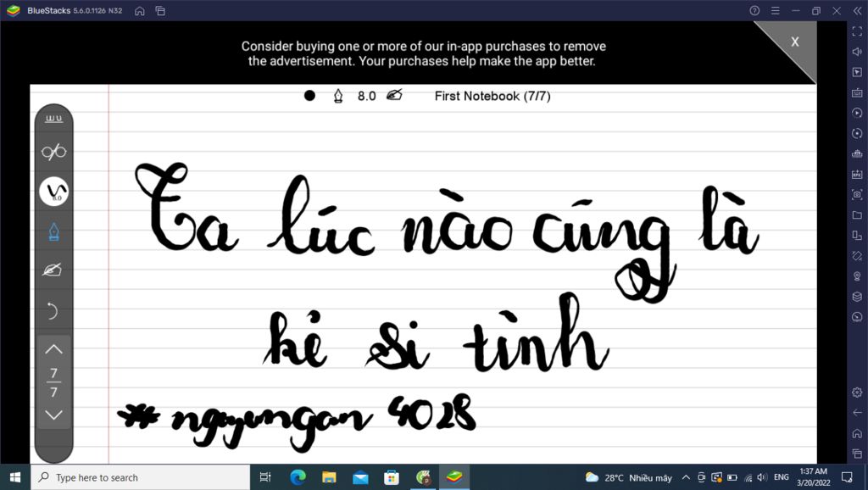Choose the eraser tool in left toolbar
868x490 pixels.
53,270
